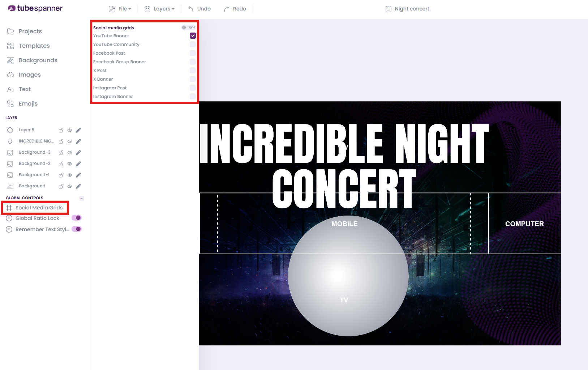Click the Redo button
This screenshot has width=588, height=370.
coord(235,9)
